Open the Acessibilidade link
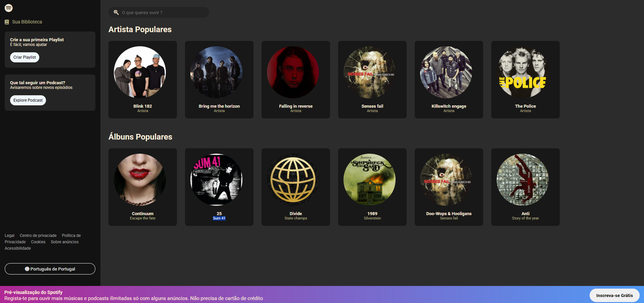 18,248
